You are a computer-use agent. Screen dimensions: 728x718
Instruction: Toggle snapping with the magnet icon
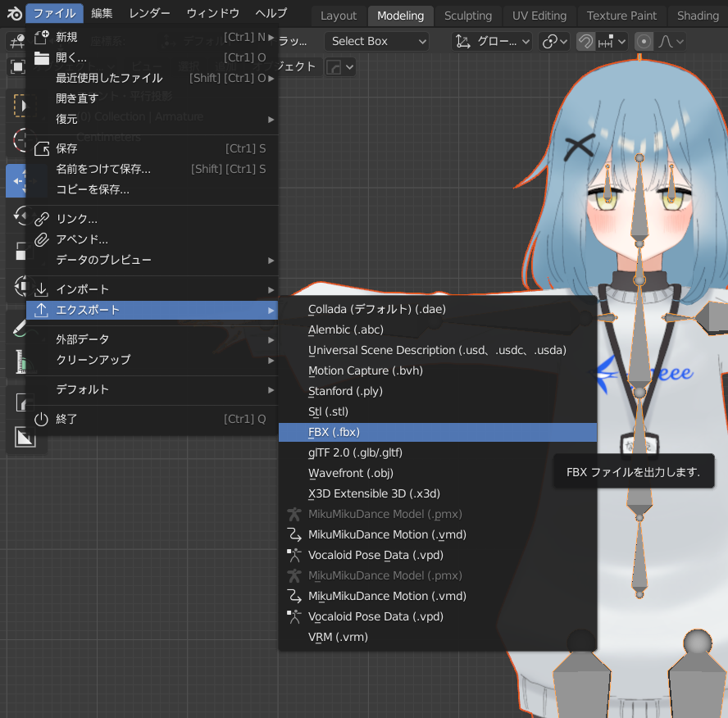[x=584, y=41]
